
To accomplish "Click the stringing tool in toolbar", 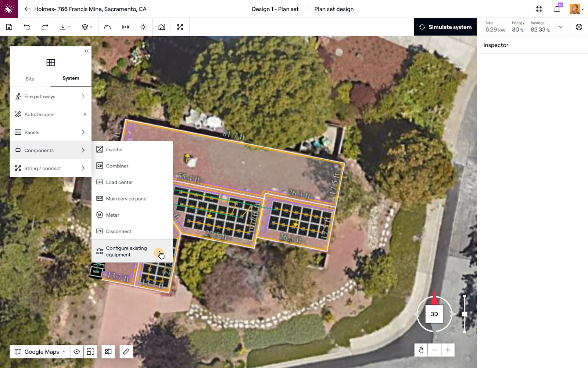I will point(180,27).
